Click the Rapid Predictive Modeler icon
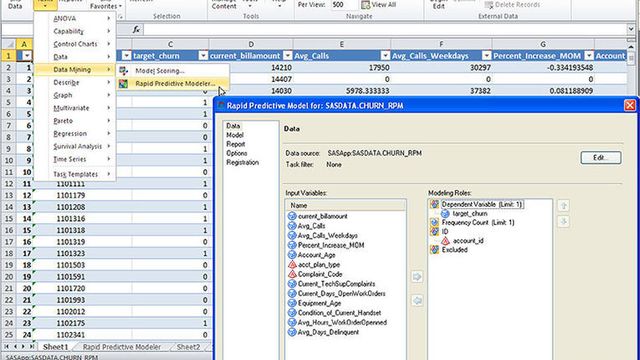 123,83
